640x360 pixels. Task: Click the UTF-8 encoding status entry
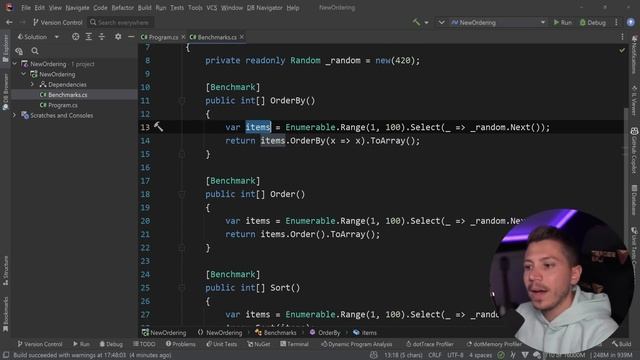455,355
